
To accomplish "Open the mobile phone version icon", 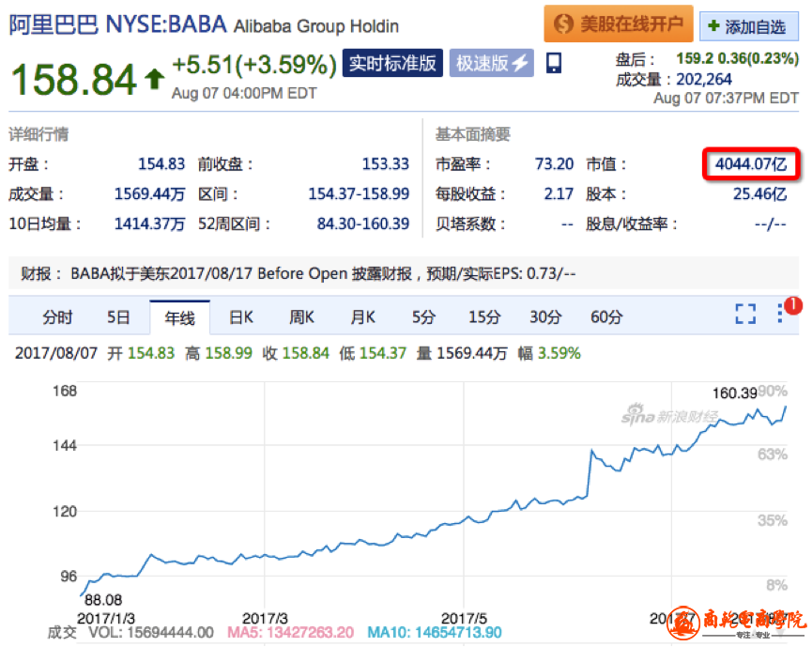I will [554, 63].
